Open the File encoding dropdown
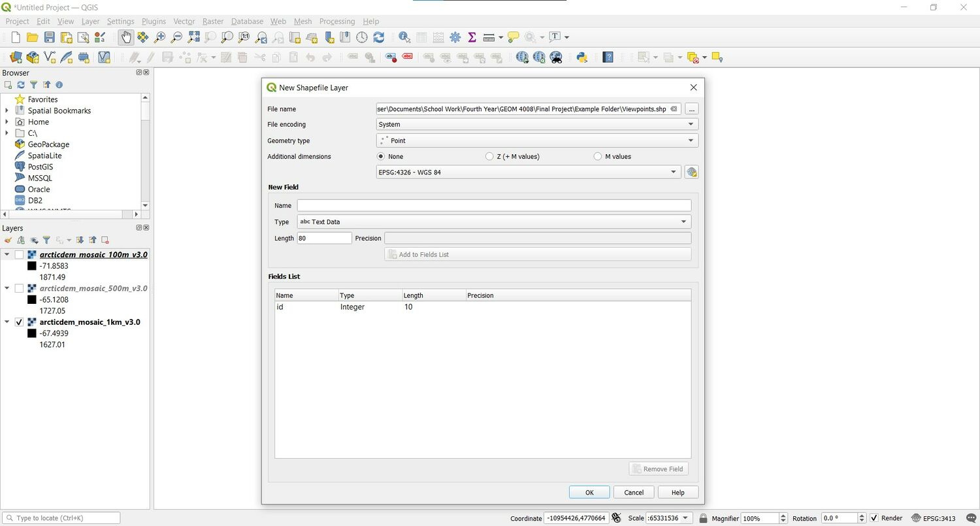 point(690,124)
